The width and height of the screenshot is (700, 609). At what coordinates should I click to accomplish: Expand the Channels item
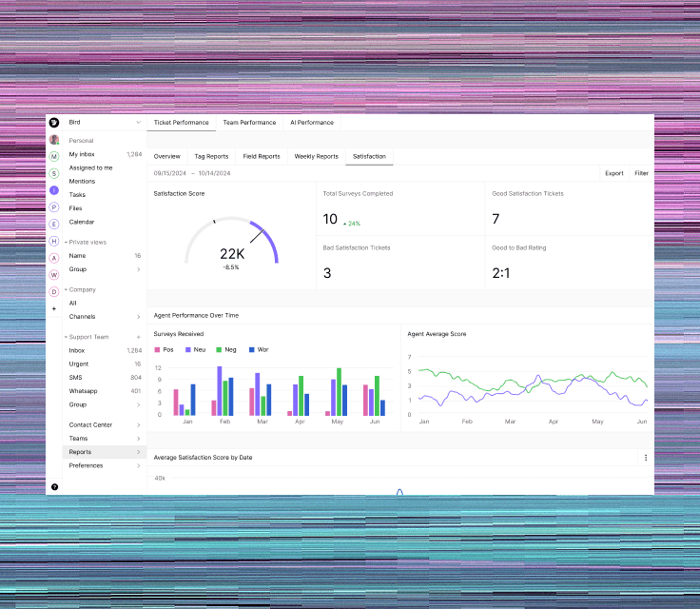coord(139,317)
